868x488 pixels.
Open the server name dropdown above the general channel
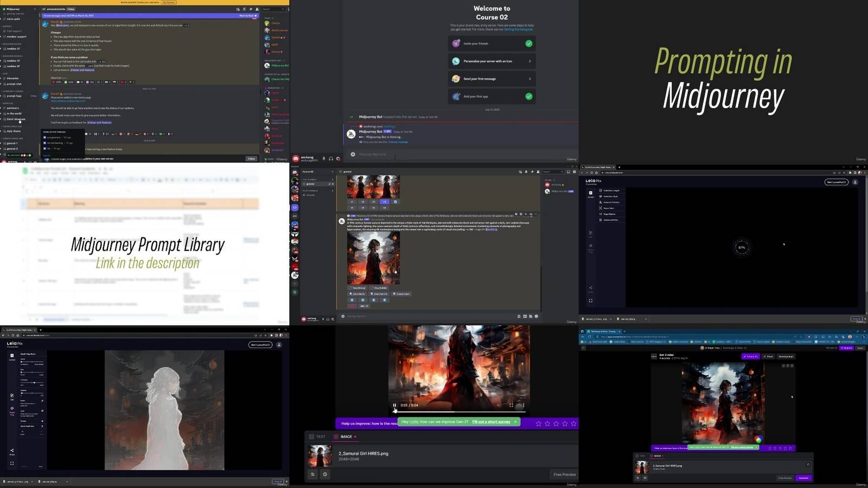coord(332,172)
